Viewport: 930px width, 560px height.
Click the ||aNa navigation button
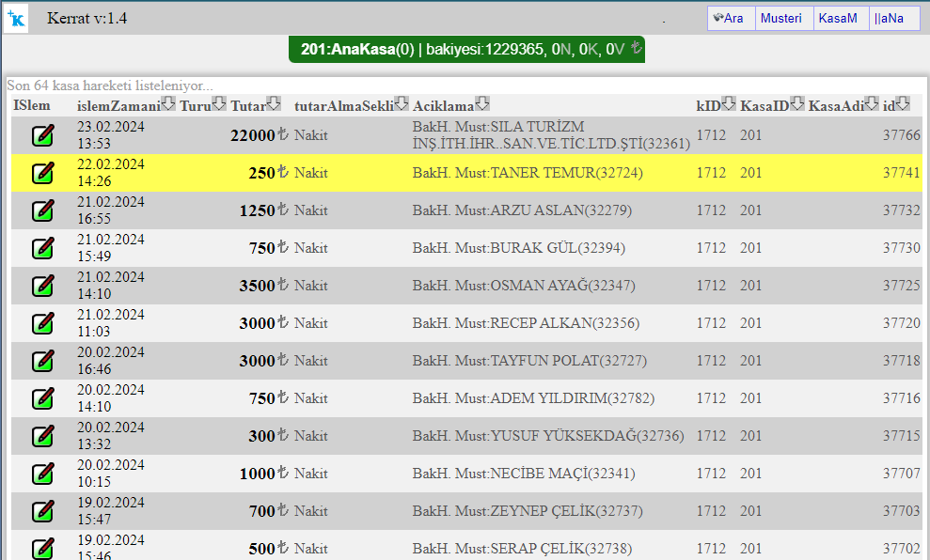(893, 19)
